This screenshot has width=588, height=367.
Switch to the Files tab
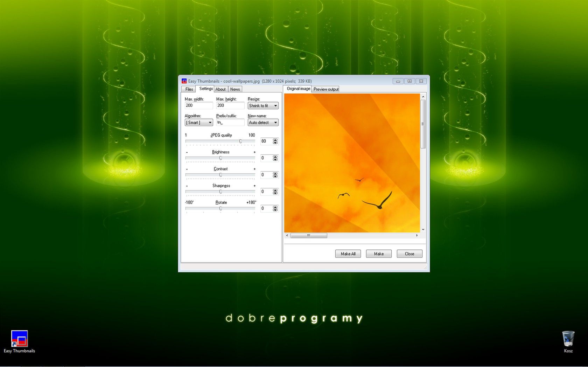pyautogui.click(x=189, y=89)
